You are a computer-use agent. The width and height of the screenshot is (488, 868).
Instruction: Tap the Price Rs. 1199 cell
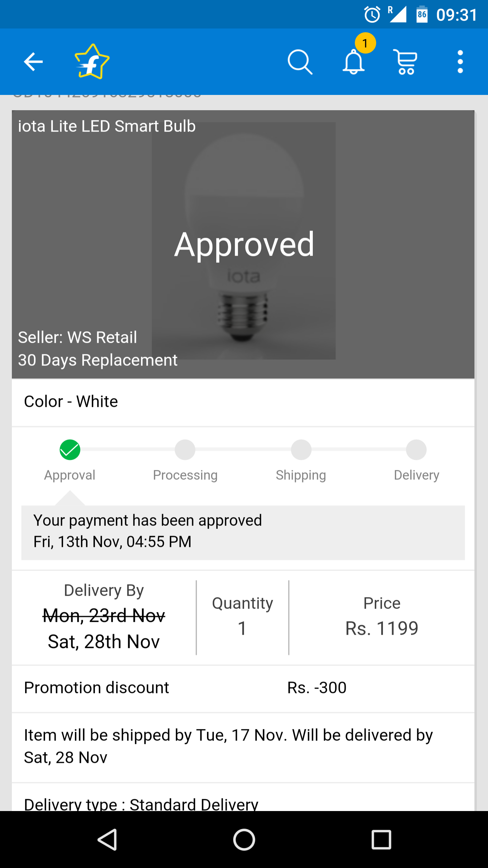coord(382,617)
